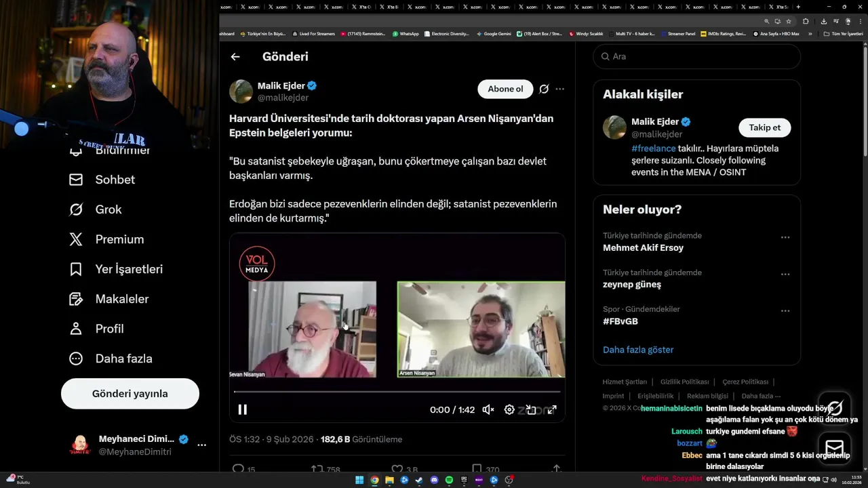Follow Malik Ejder with Takip et
This screenshot has height=488, width=868.
(765, 127)
